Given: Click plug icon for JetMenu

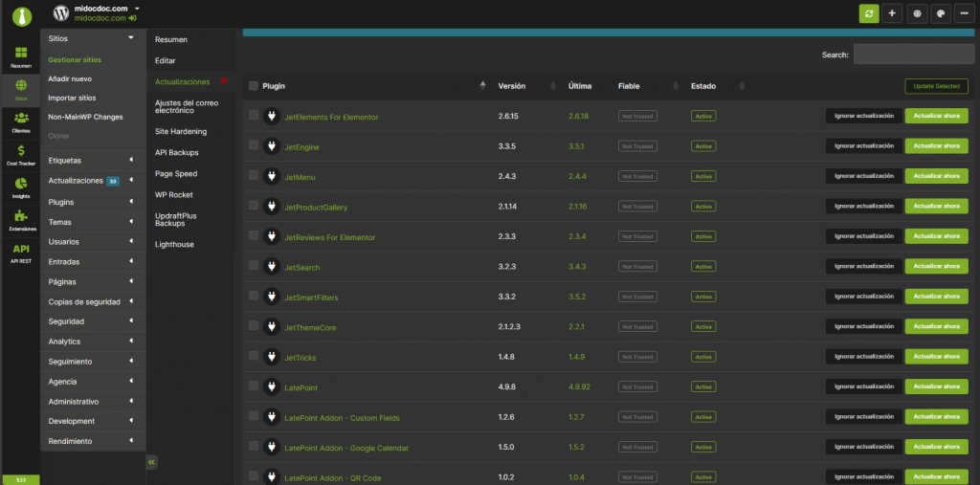Looking at the screenshot, I should tap(271, 176).
